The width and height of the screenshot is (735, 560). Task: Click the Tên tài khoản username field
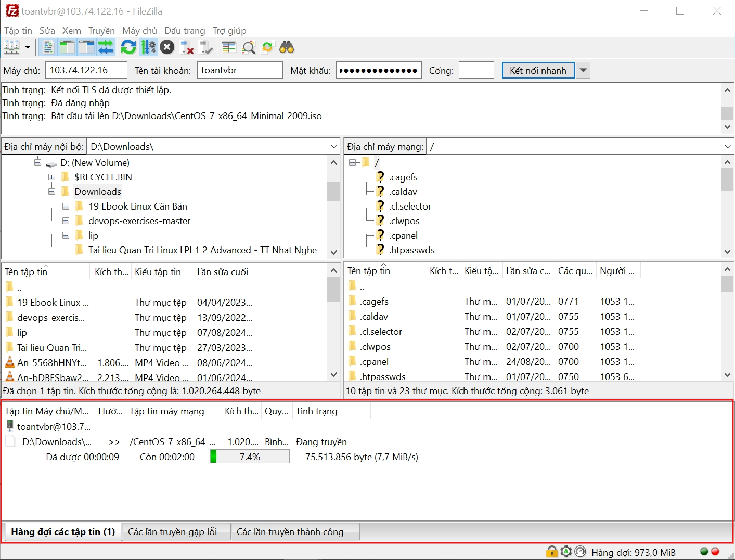(x=240, y=70)
